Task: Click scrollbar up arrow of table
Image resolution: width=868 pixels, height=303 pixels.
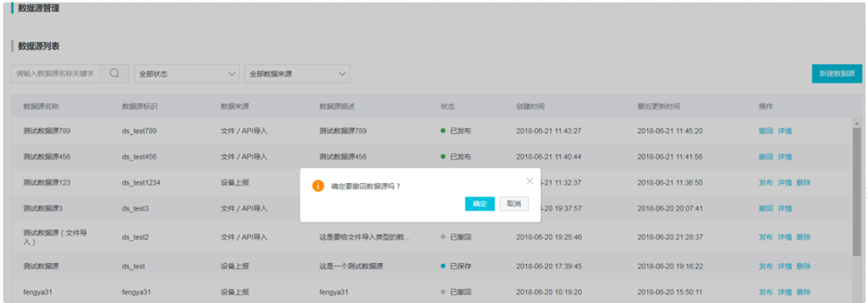Action: point(856,123)
